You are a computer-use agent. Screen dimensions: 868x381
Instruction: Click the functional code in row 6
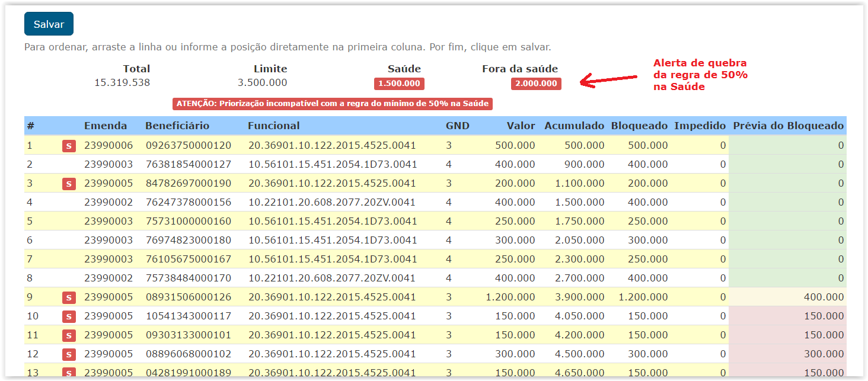pyautogui.click(x=332, y=240)
